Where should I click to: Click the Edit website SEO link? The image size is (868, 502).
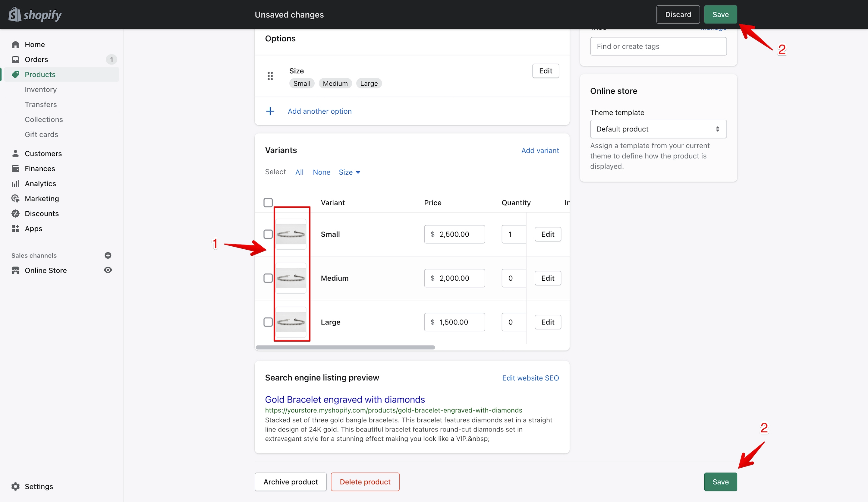click(x=530, y=377)
